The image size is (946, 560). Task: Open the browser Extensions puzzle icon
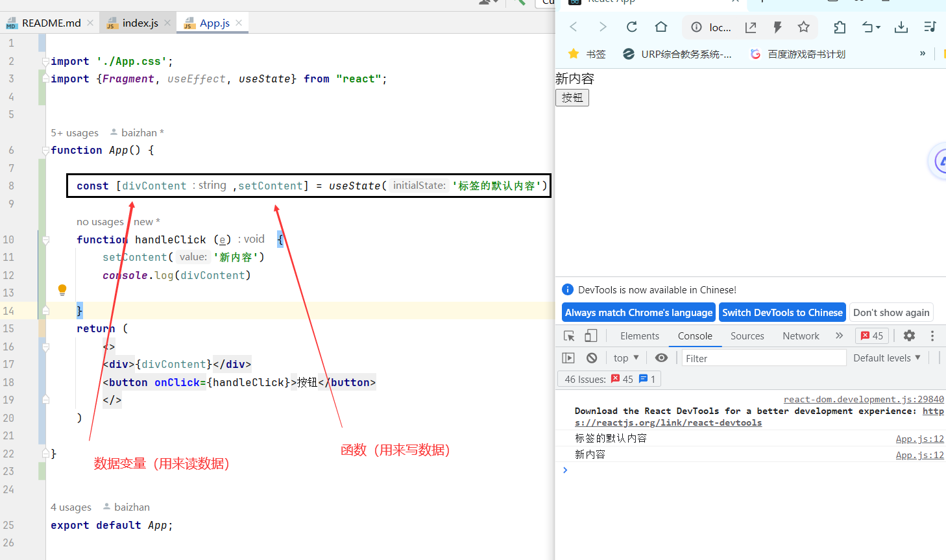pyautogui.click(x=840, y=27)
